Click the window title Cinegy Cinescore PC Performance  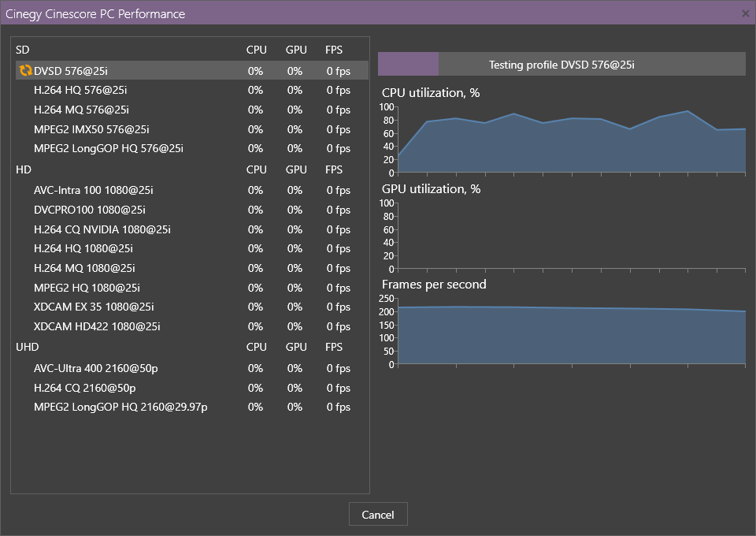coord(95,14)
